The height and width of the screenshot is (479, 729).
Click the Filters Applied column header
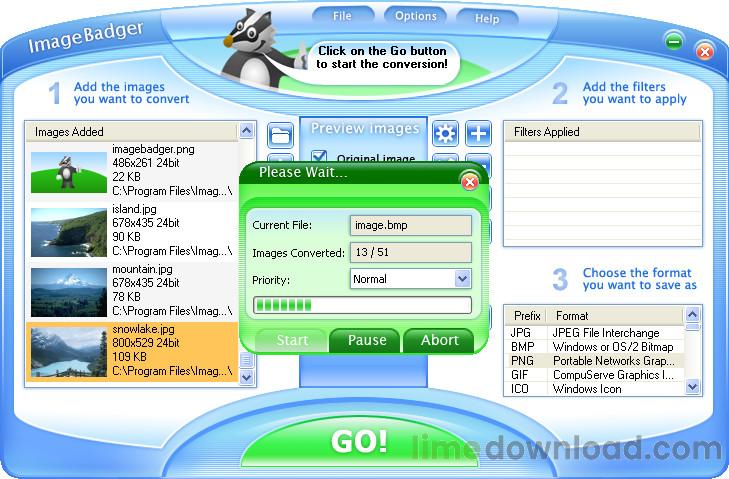point(602,132)
